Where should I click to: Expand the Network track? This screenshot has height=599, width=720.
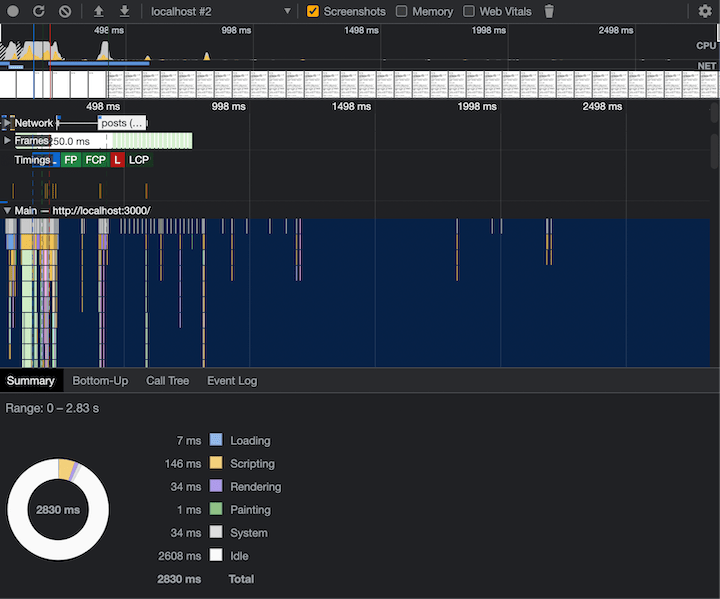[8, 123]
